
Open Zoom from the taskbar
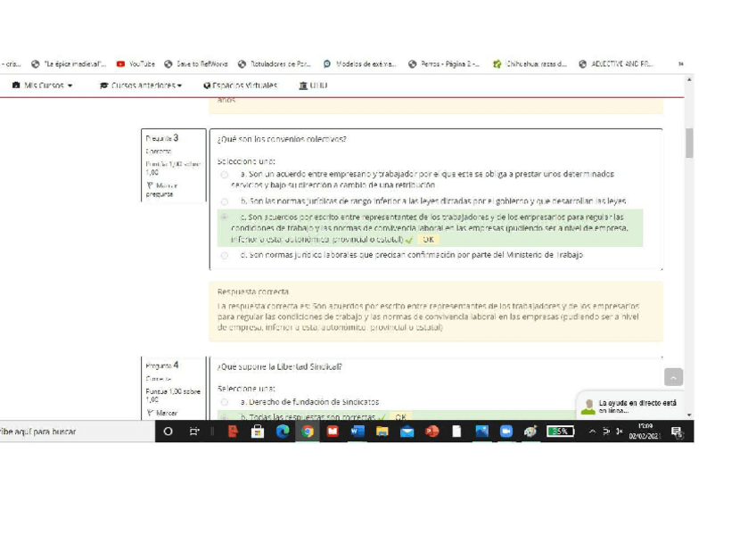tap(505, 431)
